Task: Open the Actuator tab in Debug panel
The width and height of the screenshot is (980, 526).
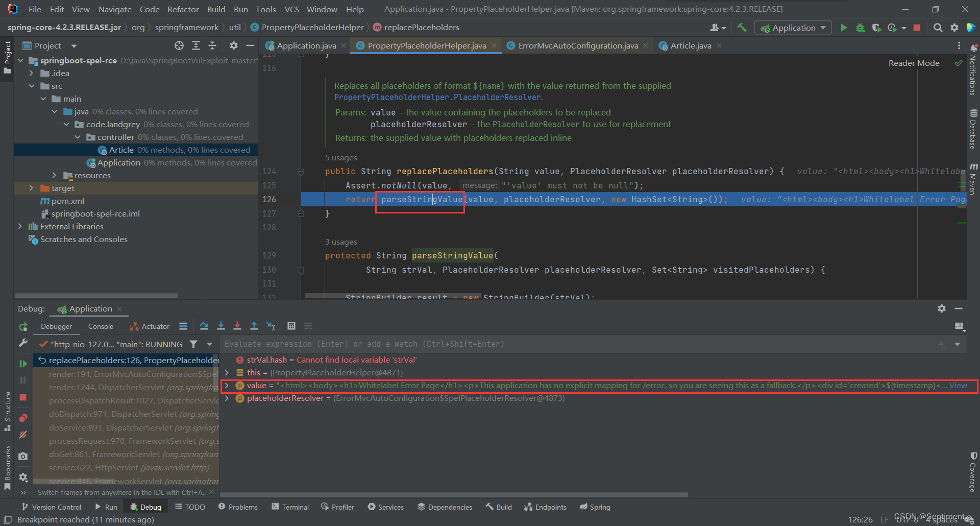Action: click(150, 326)
